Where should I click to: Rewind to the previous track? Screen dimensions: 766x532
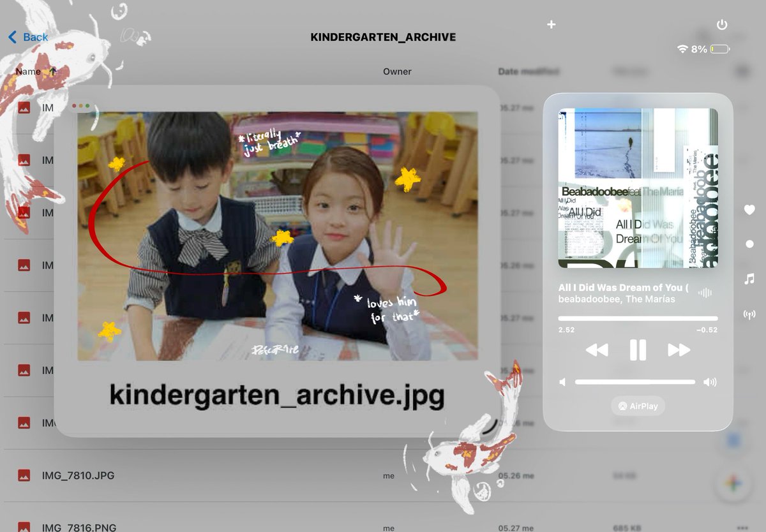coord(597,350)
